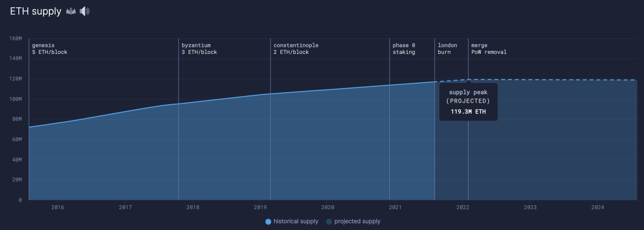Click the 100M y-axis label
644x230 pixels.
tap(15, 99)
